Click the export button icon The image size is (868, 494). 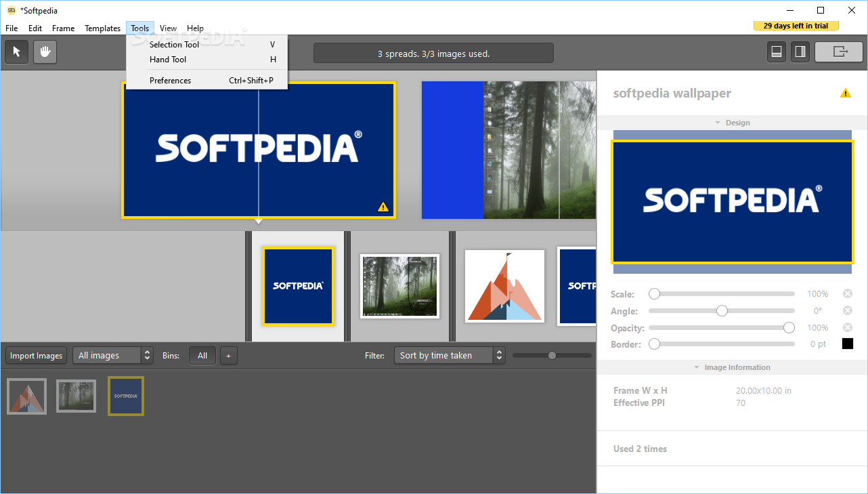click(x=839, y=52)
